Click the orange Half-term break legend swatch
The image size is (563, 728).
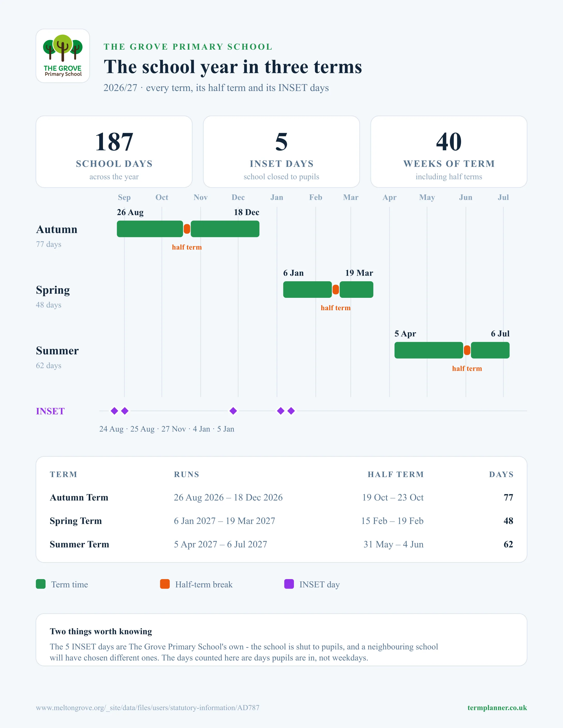coord(165,584)
